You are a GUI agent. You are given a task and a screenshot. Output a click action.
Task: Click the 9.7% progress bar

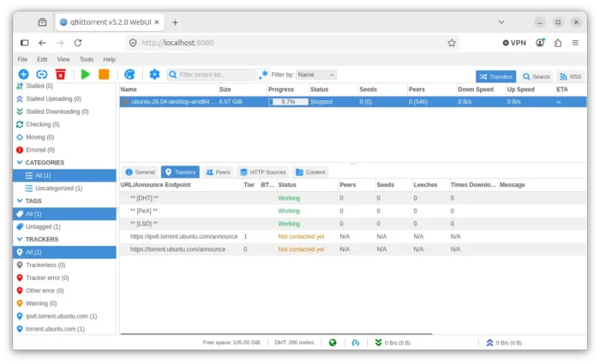[288, 102]
